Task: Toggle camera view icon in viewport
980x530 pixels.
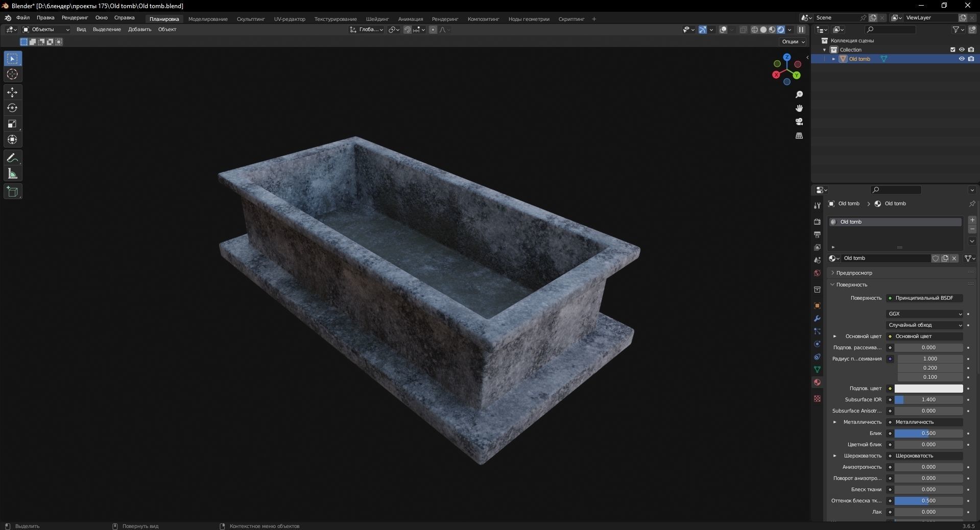Action: pyautogui.click(x=799, y=122)
